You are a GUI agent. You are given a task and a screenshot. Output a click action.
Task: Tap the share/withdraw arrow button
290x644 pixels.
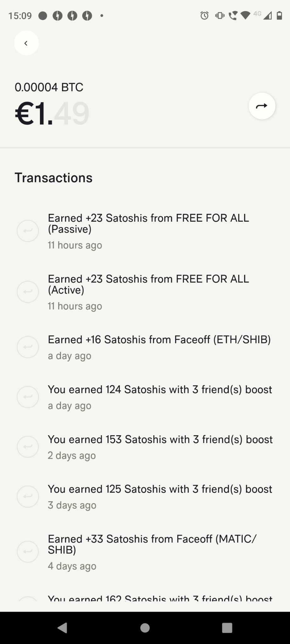[x=262, y=106]
